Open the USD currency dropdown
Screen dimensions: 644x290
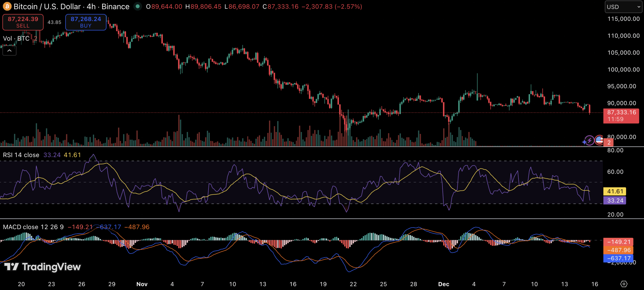click(623, 7)
